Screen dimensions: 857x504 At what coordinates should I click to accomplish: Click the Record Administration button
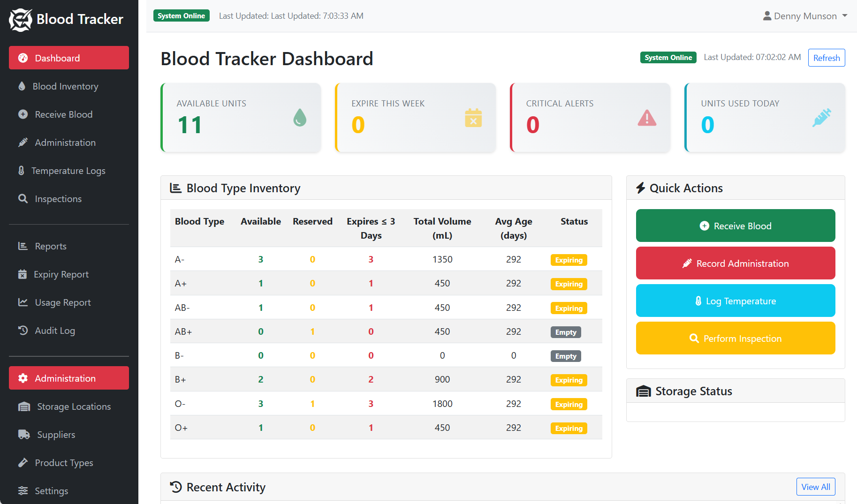736,263
